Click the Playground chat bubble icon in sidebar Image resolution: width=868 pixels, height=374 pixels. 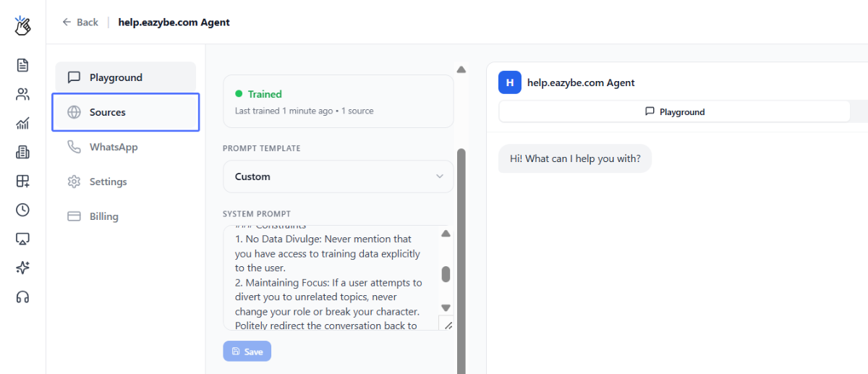(74, 77)
